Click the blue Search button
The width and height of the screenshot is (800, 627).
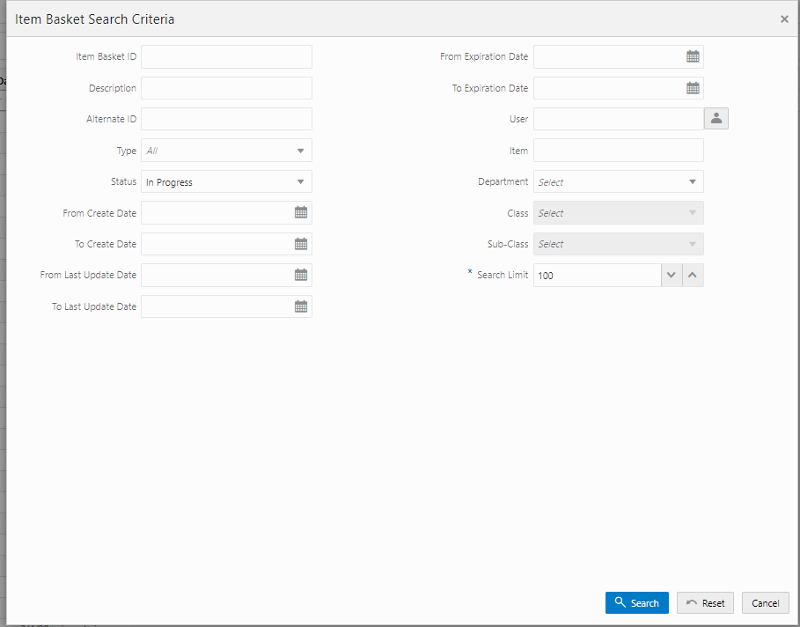[637, 603]
